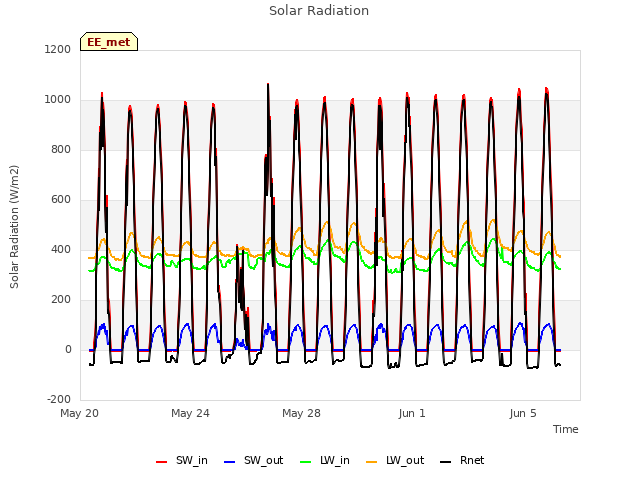Toggle SW_in series in legend

(x=182, y=461)
